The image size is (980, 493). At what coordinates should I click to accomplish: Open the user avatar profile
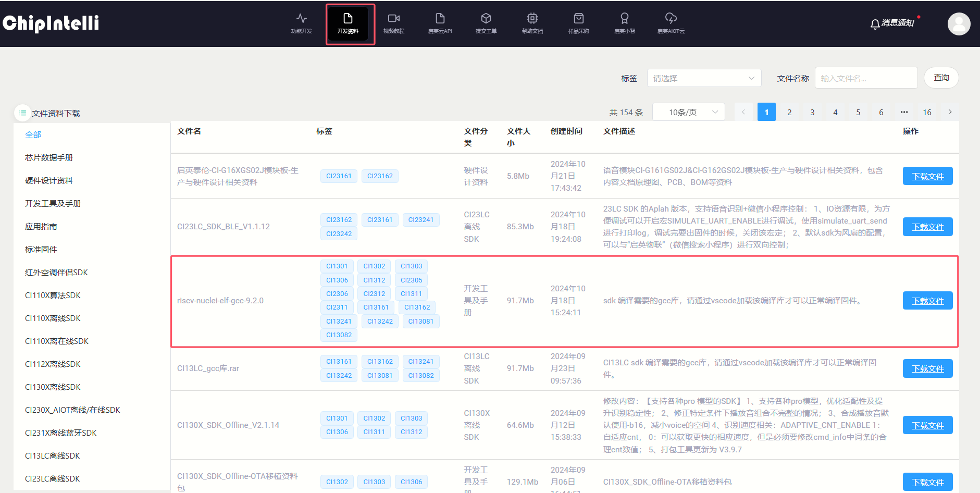[958, 24]
